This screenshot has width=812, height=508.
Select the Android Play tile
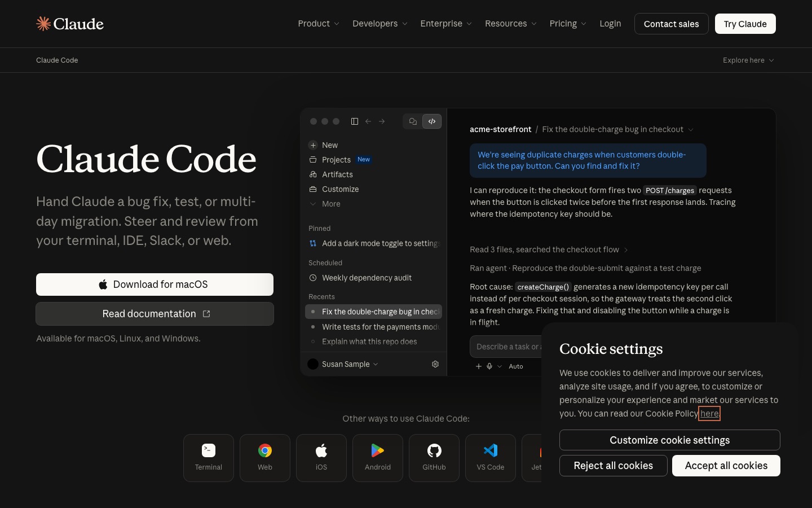[x=378, y=458]
